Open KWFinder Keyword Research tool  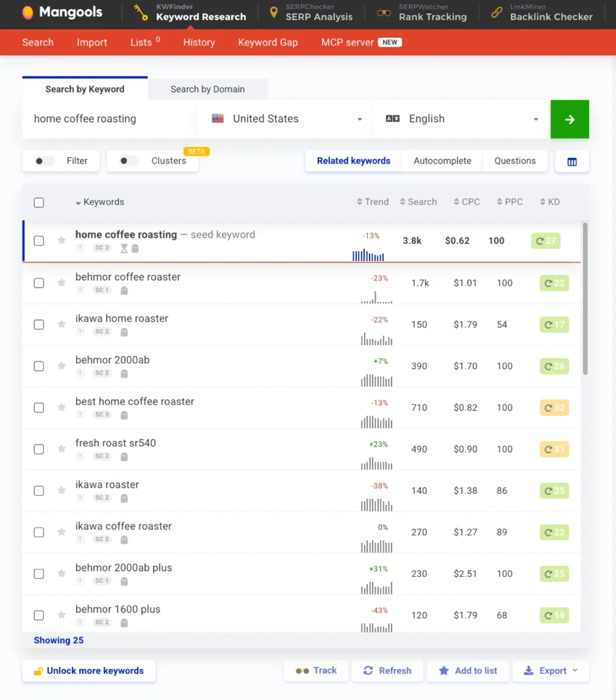tap(190, 12)
